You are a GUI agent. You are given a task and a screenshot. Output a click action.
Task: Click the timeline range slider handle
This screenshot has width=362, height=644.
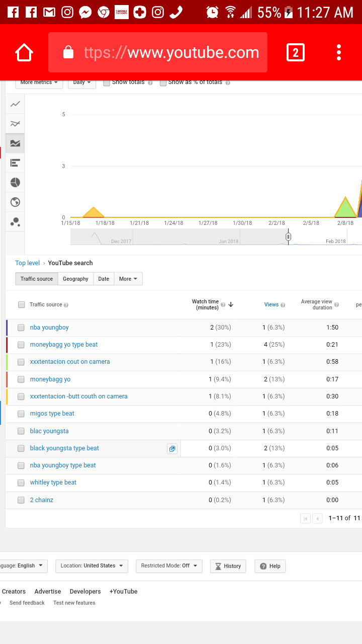click(289, 236)
